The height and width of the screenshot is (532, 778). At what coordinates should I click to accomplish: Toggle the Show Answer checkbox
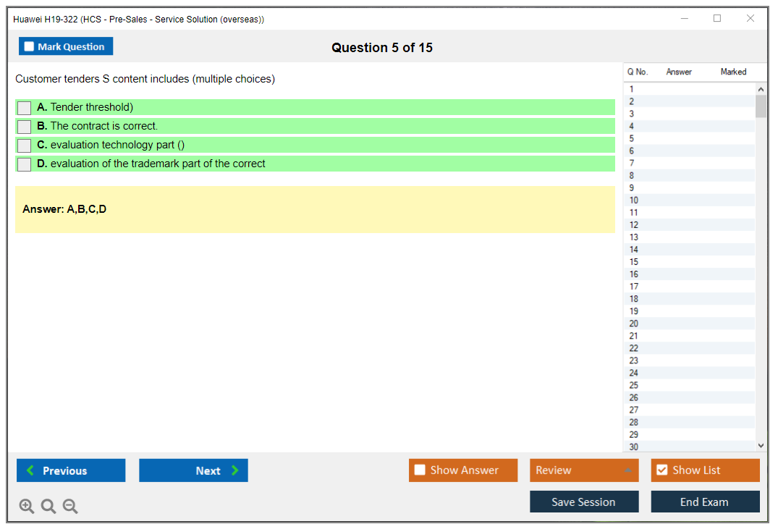tap(420, 470)
